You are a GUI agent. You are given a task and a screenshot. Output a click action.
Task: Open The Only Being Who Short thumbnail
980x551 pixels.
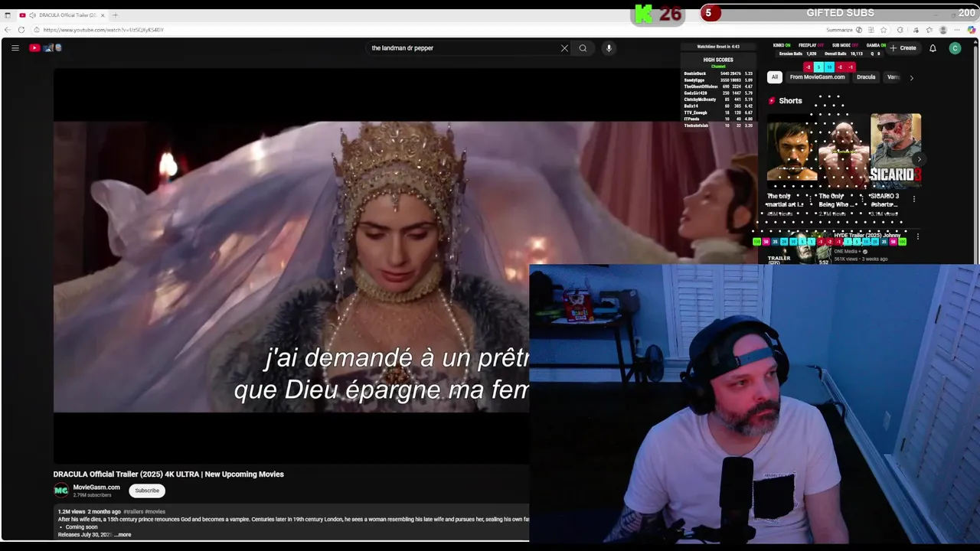[x=844, y=151]
